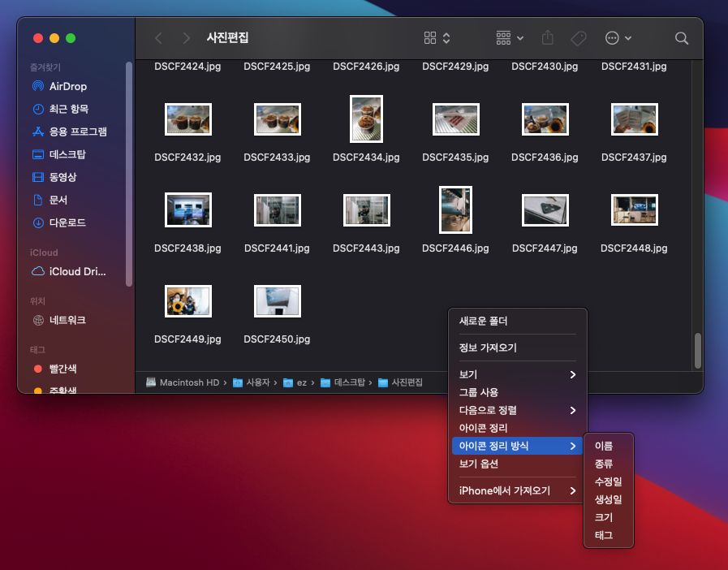The height and width of the screenshot is (570, 728).
Task: Select the DSCF2446.jpg thumbnail
Action: 455,210
